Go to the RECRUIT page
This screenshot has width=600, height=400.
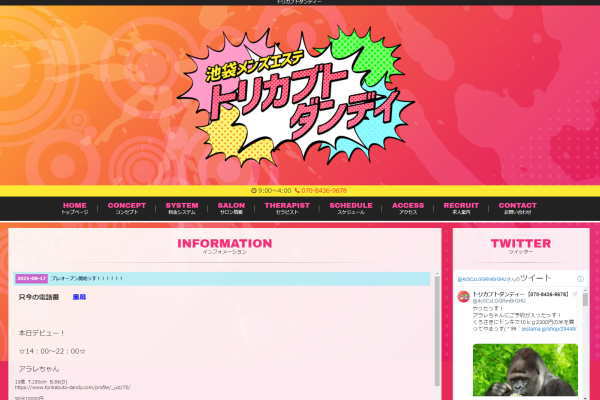[461, 208]
